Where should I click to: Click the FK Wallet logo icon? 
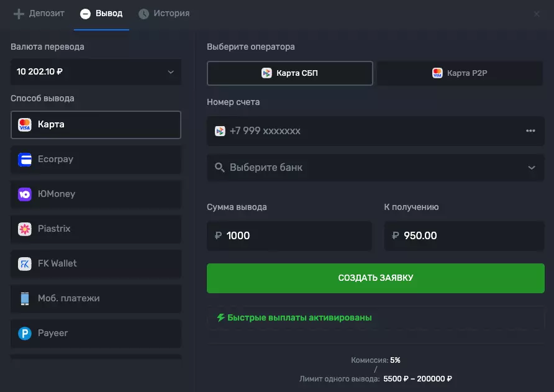tap(25, 264)
